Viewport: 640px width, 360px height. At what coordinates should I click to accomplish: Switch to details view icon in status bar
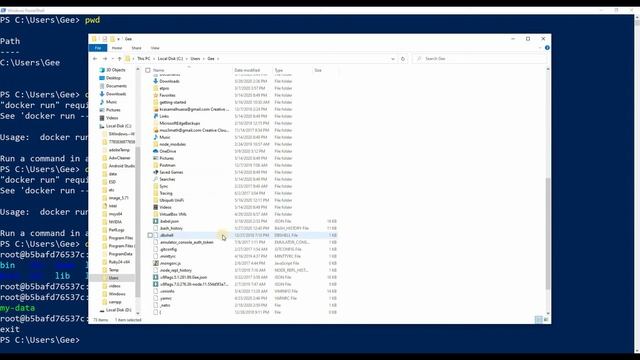(x=539, y=320)
